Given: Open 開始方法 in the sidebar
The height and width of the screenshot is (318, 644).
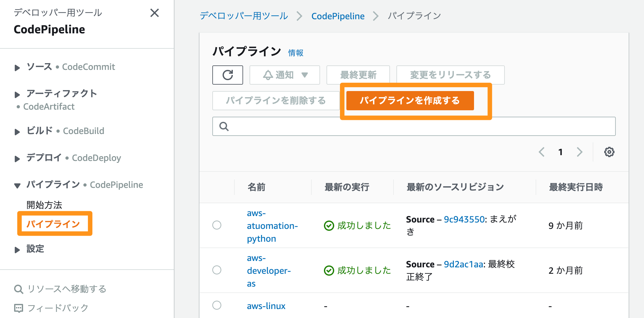Looking at the screenshot, I should pos(44,205).
